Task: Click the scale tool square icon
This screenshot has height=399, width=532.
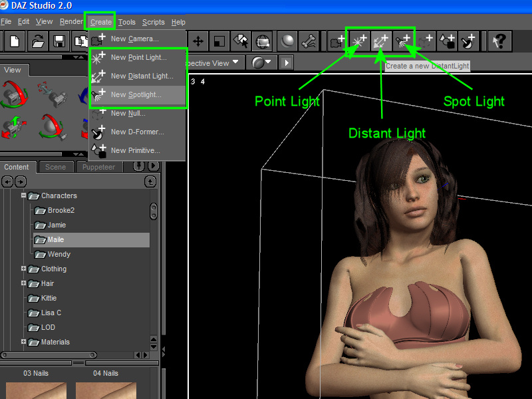Action: coord(219,42)
